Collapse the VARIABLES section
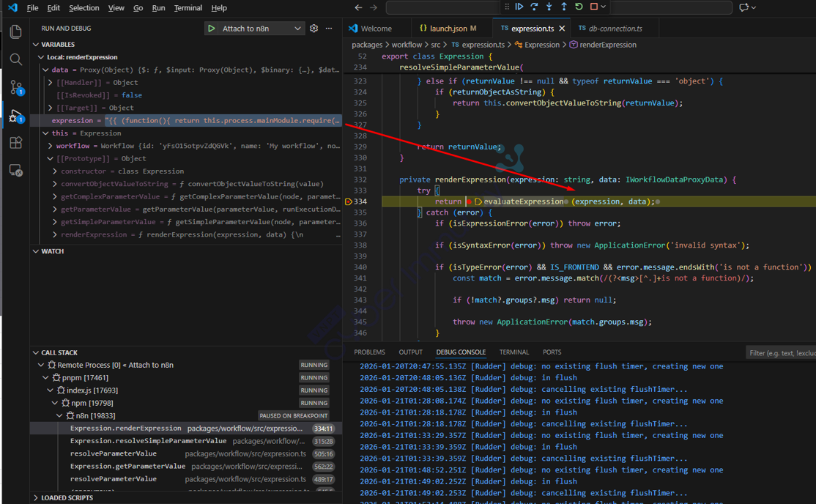This screenshot has height=504, width=816. 36,44
